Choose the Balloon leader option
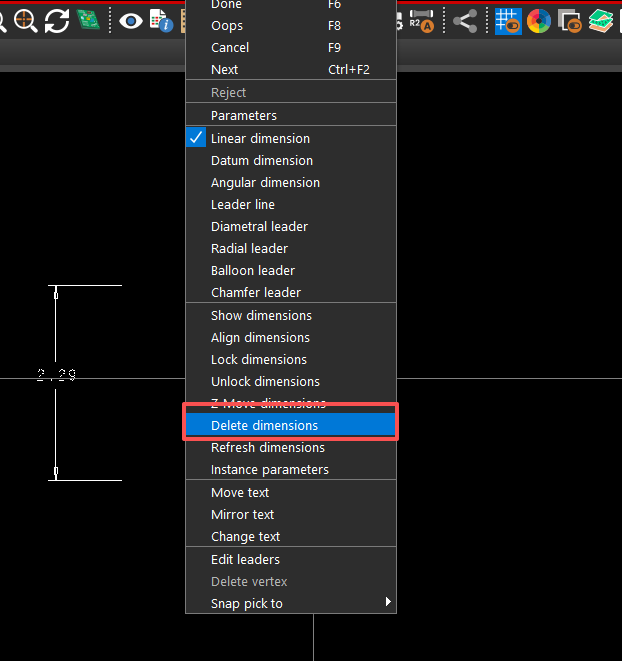The height and width of the screenshot is (661, 622). pos(252,270)
